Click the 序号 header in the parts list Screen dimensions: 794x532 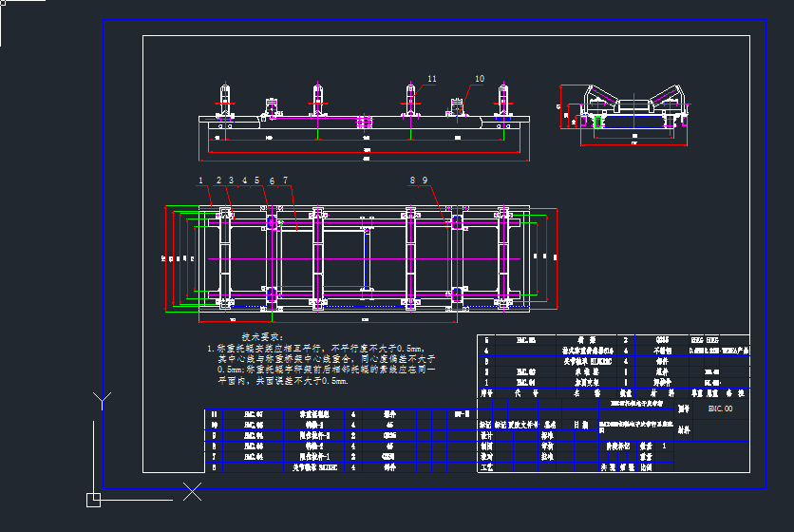click(486, 390)
